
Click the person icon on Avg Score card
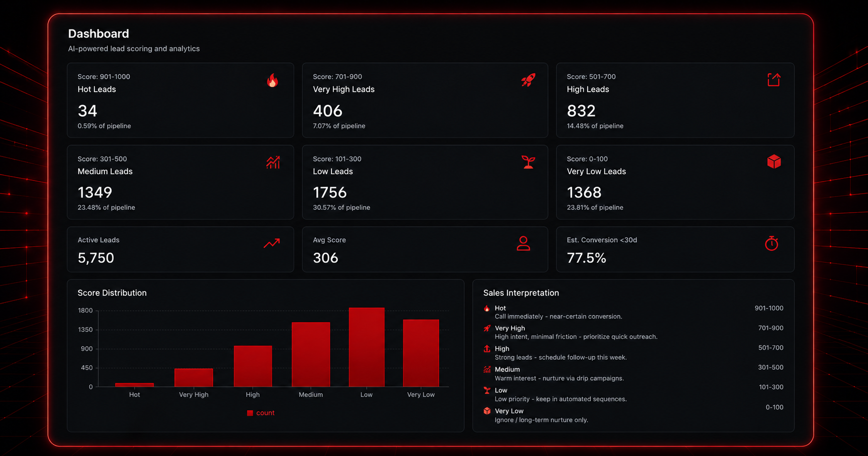tap(523, 243)
